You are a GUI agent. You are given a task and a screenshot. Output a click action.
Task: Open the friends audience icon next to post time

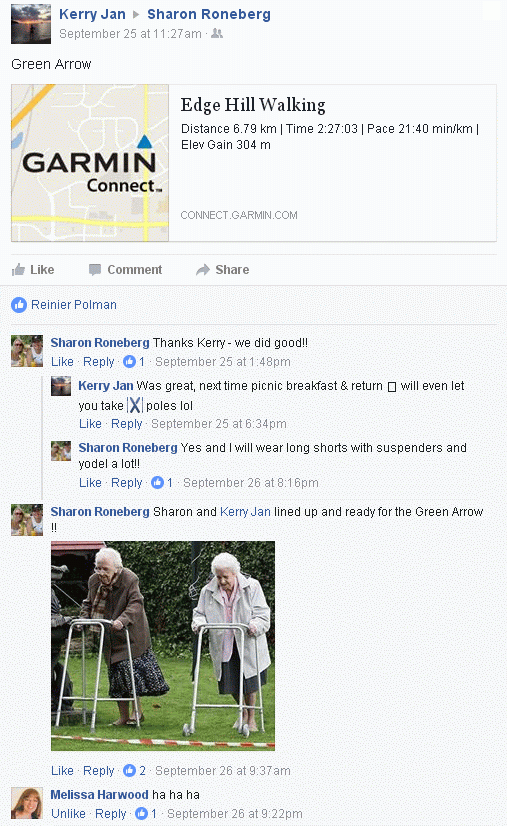tap(217, 34)
